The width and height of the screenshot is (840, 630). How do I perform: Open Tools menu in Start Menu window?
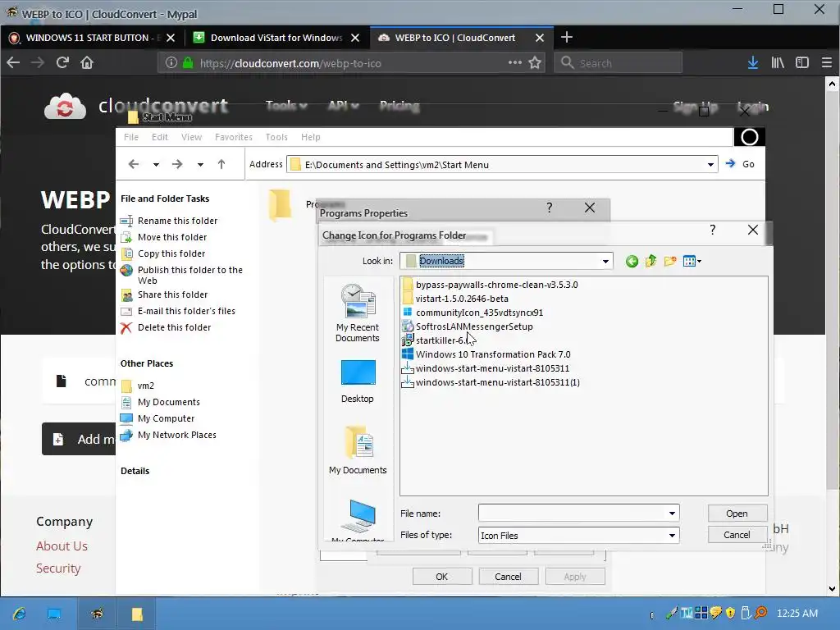[x=276, y=137]
